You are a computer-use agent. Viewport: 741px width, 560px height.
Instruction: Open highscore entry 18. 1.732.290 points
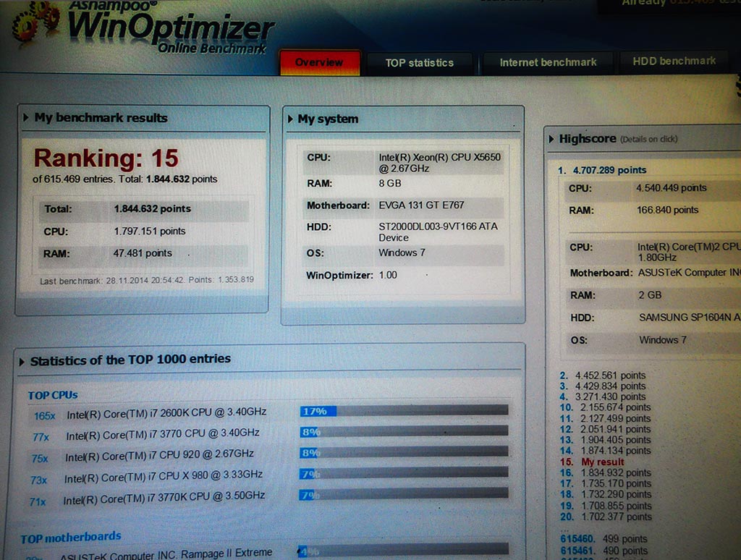pyautogui.click(x=606, y=494)
